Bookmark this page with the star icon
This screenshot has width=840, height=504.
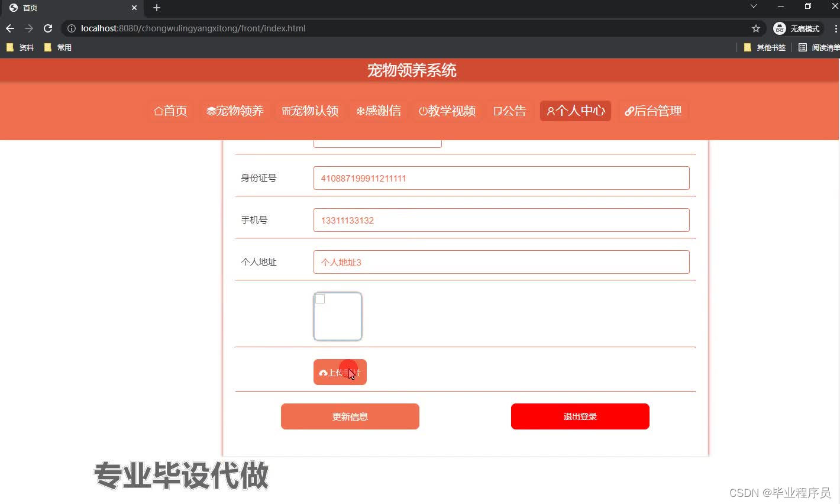click(x=755, y=28)
